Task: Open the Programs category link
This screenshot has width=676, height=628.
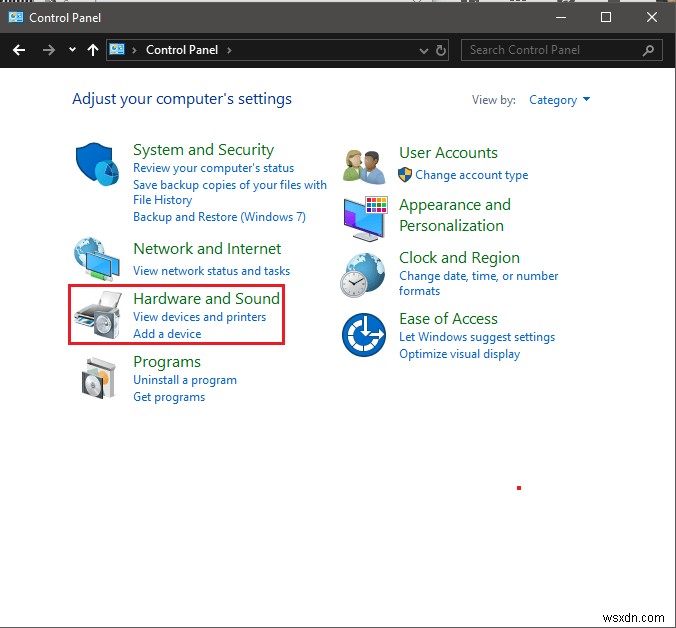Action: [x=167, y=362]
